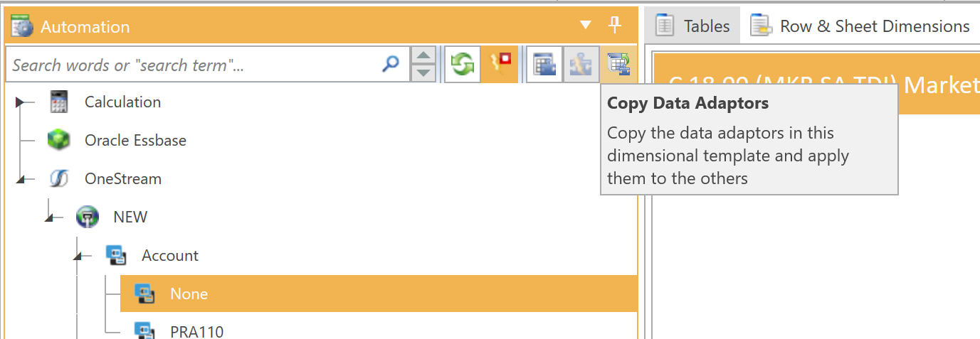This screenshot has width=980, height=339.
Task: Click the Automation panel header icon
Action: [x=22, y=26]
